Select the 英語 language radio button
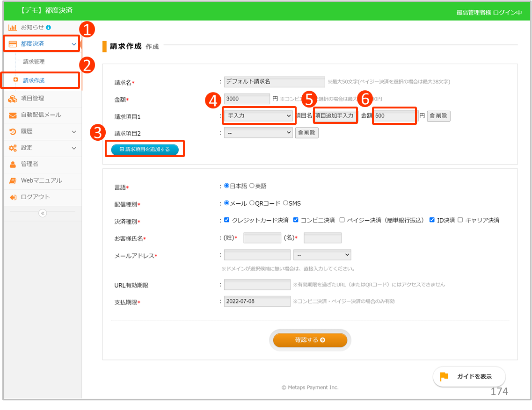The height and width of the screenshot is (410, 532). (x=252, y=186)
